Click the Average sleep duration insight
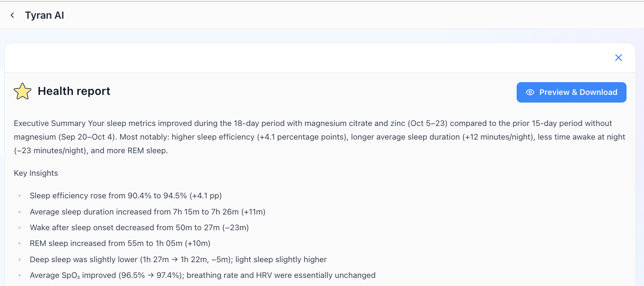The height and width of the screenshot is (286, 644). tap(147, 212)
